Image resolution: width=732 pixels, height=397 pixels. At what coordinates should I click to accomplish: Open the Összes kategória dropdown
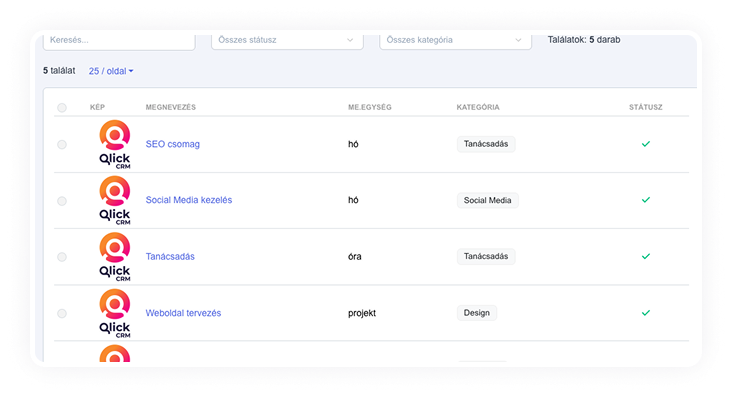click(455, 41)
